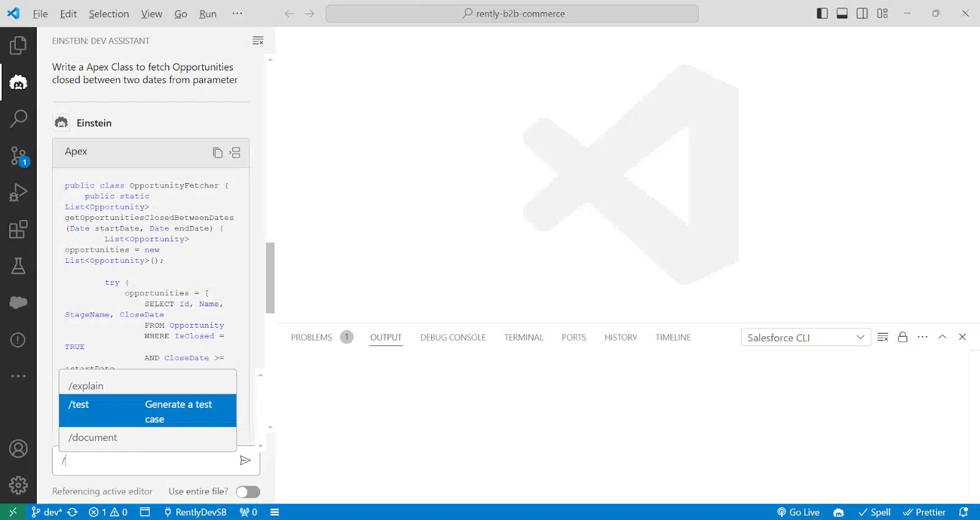Open the Go menu
Viewport: 980px width, 520px height.
(x=181, y=13)
